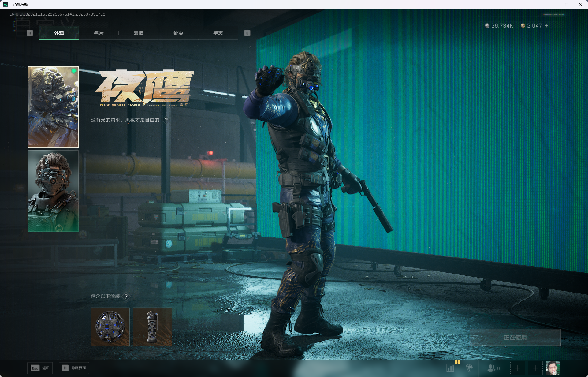588x377 pixels.
Task: Click the plus icon to add currency
Action: tap(546, 26)
